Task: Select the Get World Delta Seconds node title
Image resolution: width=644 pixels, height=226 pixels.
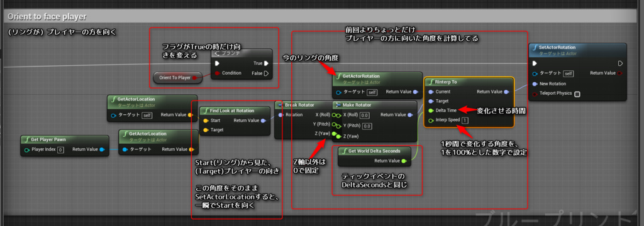Action: (x=374, y=151)
